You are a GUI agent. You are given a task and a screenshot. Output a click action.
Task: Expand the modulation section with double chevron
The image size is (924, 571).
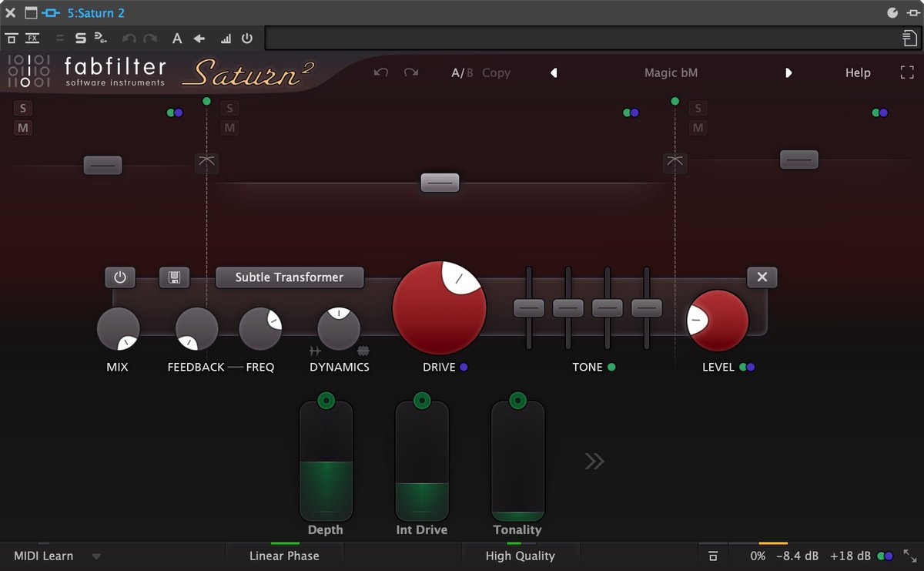(594, 462)
